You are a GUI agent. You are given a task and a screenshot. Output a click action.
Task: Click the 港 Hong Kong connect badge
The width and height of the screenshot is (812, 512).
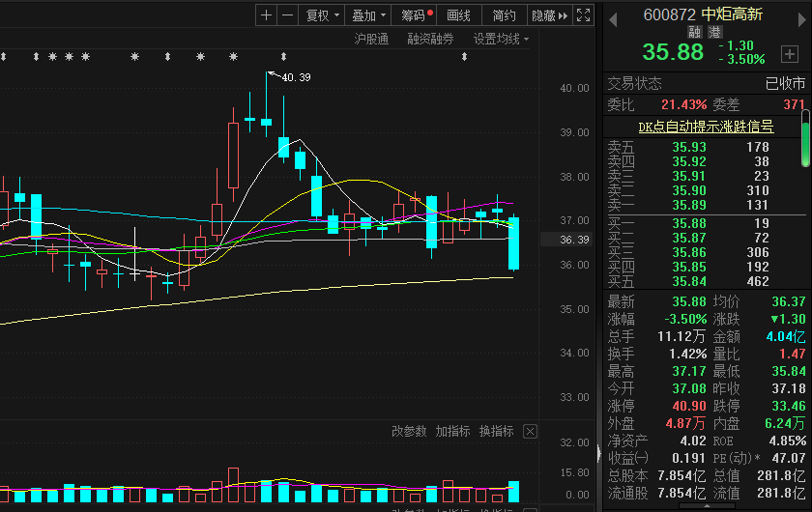(x=714, y=33)
